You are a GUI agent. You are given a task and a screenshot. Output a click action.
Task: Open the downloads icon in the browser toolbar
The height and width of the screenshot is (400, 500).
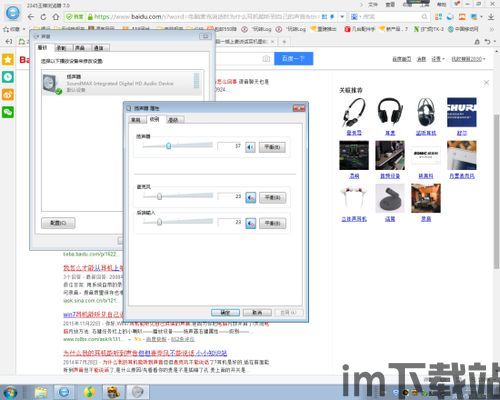(491, 16)
